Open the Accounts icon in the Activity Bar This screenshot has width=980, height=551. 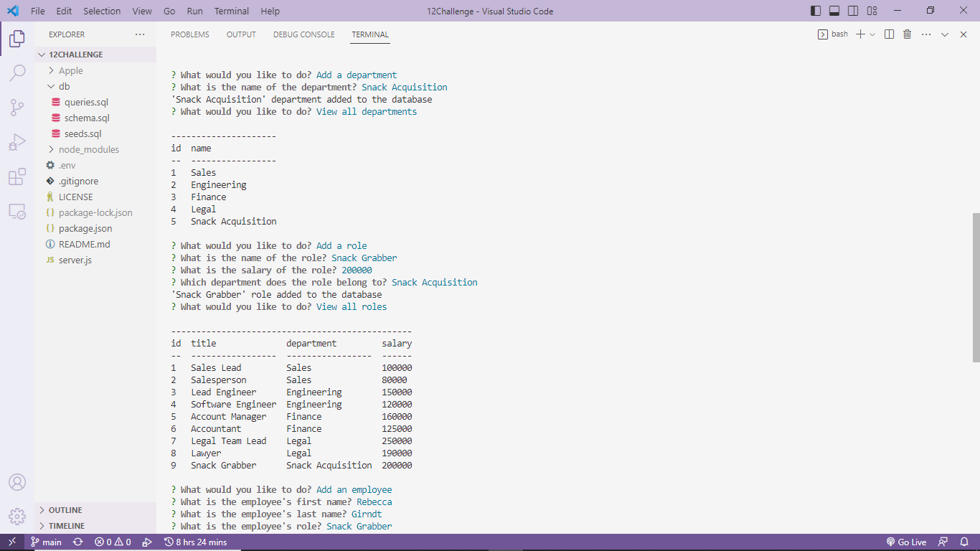(17, 482)
